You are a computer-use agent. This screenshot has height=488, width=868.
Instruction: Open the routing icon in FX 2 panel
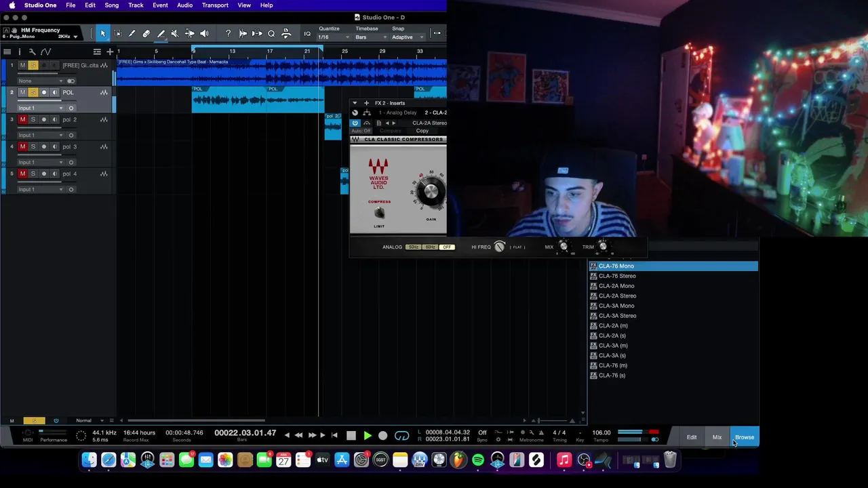click(367, 113)
